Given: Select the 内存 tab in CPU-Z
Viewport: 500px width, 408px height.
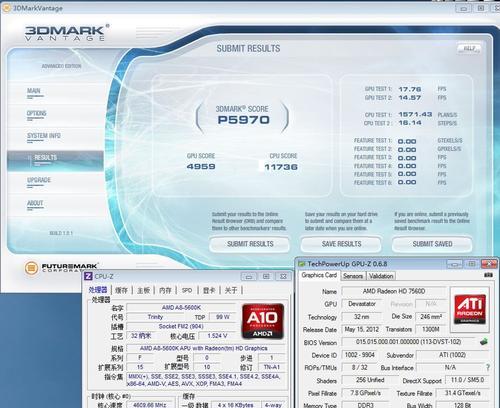Looking at the screenshot, I should tap(165, 290).
